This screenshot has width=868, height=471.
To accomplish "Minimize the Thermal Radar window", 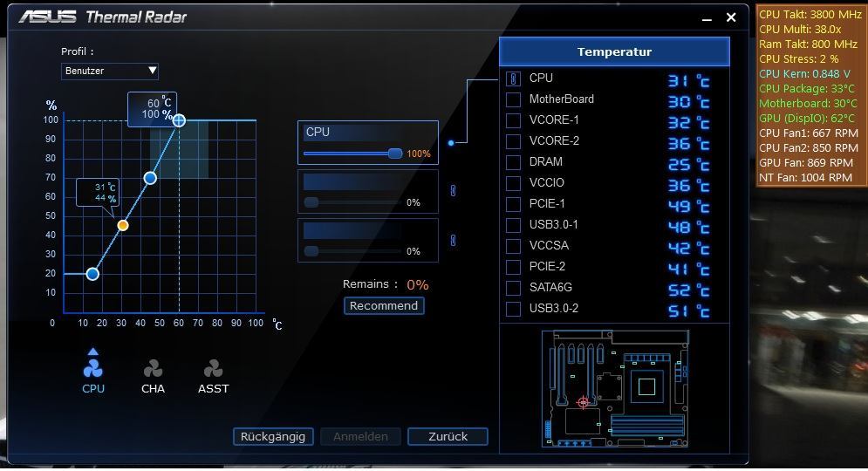I will pos(707,18).
